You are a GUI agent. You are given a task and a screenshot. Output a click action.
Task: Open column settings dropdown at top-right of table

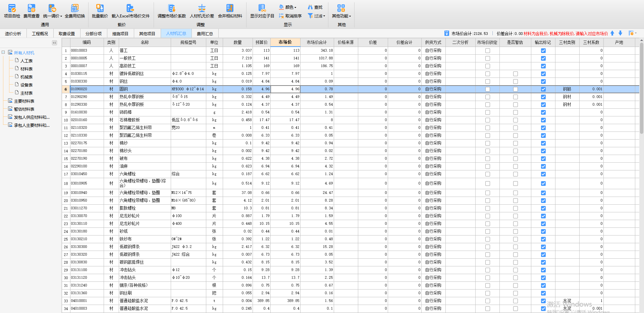[633, 33]
